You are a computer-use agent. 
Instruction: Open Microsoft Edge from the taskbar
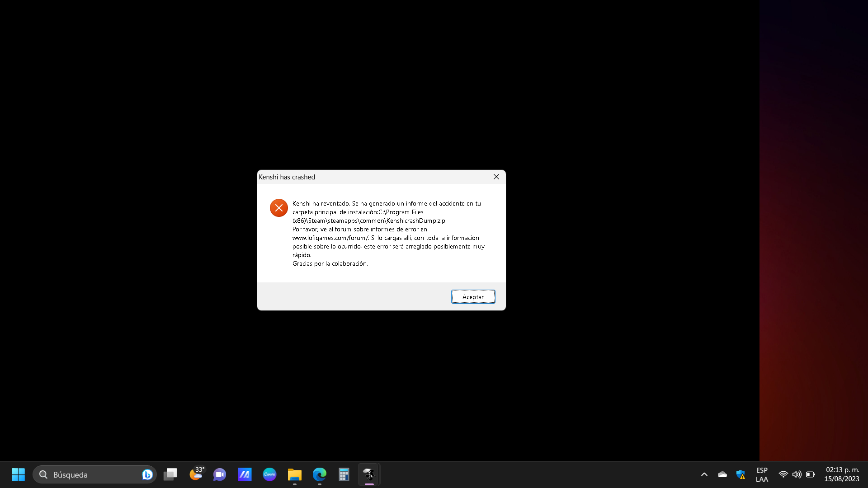coord(319,474)
